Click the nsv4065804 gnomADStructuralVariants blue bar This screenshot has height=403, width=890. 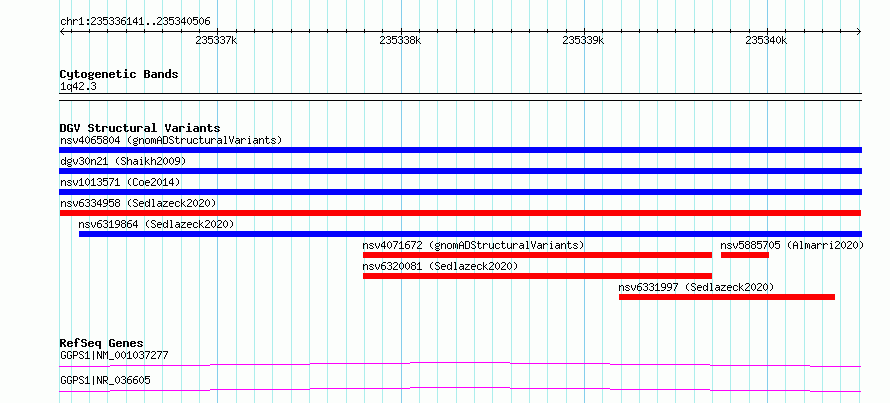pyautogui.click(x=460, y=150)
